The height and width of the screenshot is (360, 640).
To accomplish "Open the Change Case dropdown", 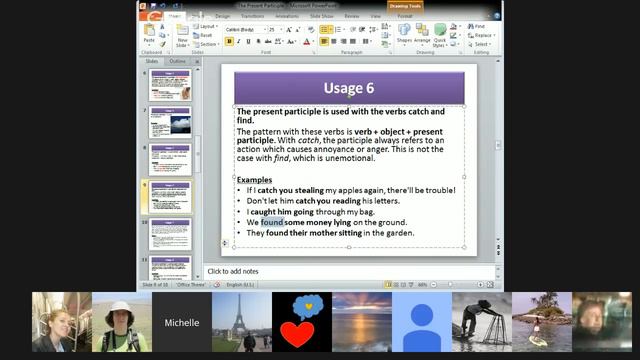I will pos(292,42).
